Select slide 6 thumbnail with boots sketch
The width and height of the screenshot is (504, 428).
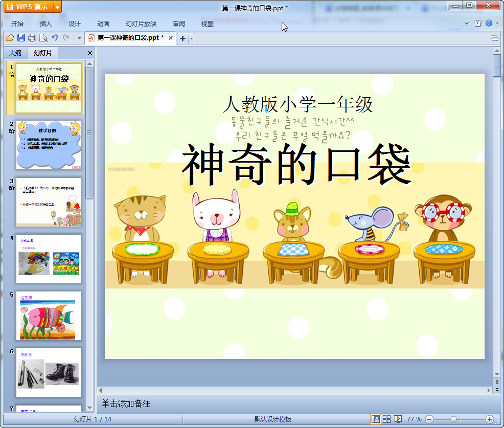pos(49,372)
